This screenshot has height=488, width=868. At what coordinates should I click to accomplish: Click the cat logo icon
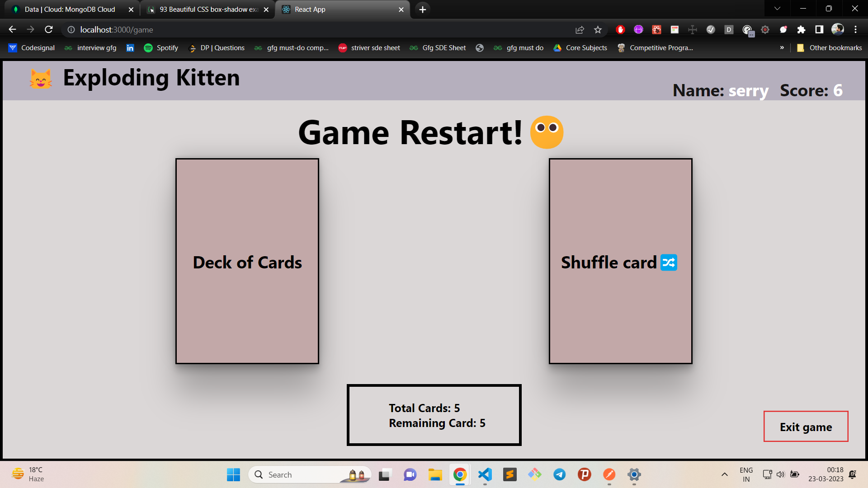pyautogui.click(x=41, y=79)
